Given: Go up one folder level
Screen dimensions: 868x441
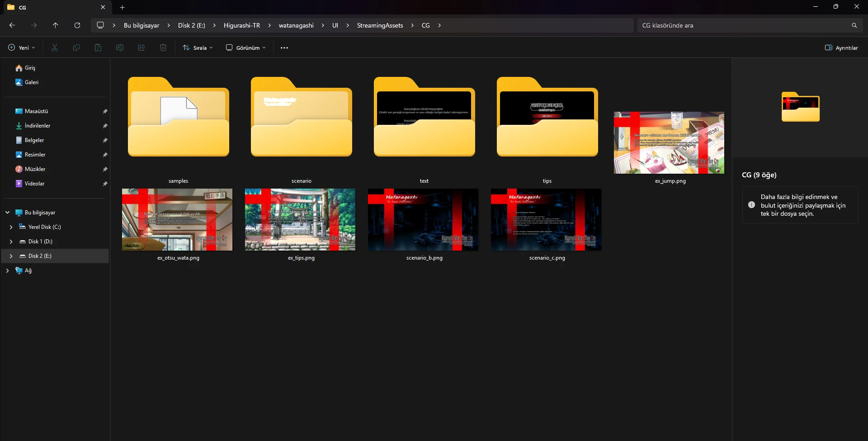Looking at the screenshot, I should click(x=55, y=25).
